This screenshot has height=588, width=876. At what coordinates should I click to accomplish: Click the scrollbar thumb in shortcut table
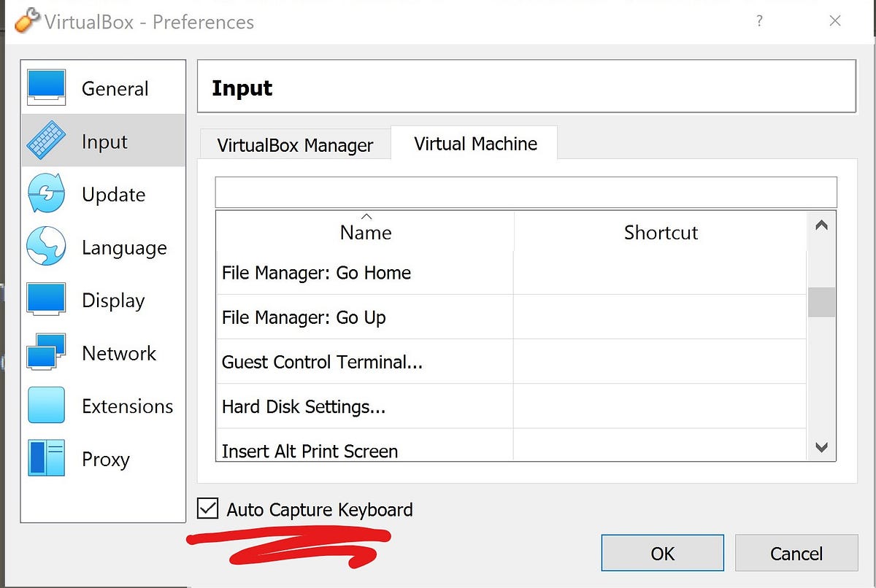point(821,302)
